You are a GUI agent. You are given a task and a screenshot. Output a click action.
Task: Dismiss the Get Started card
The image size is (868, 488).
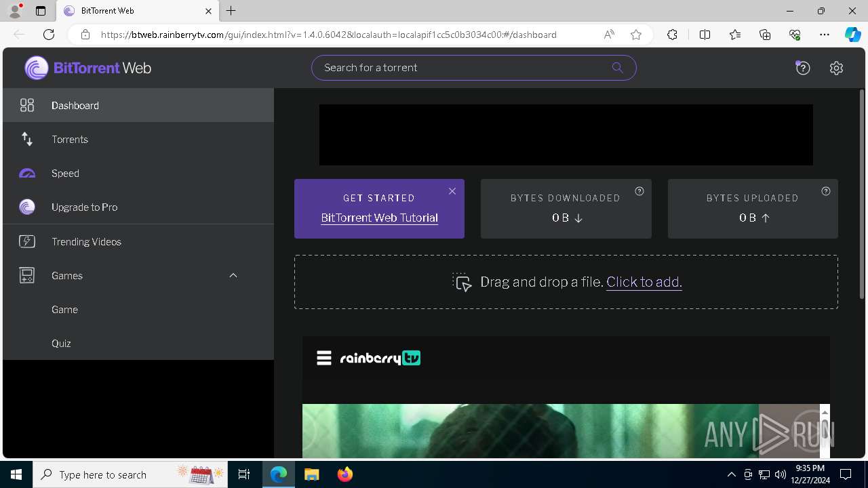(x=452, y=191)
